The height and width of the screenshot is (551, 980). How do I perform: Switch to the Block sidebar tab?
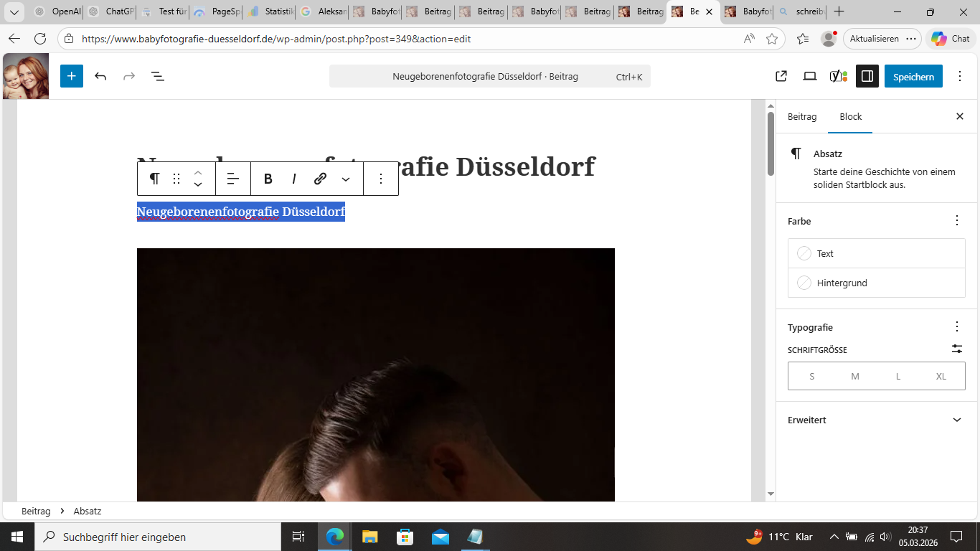pyautogui.click(x=850, y=116)
